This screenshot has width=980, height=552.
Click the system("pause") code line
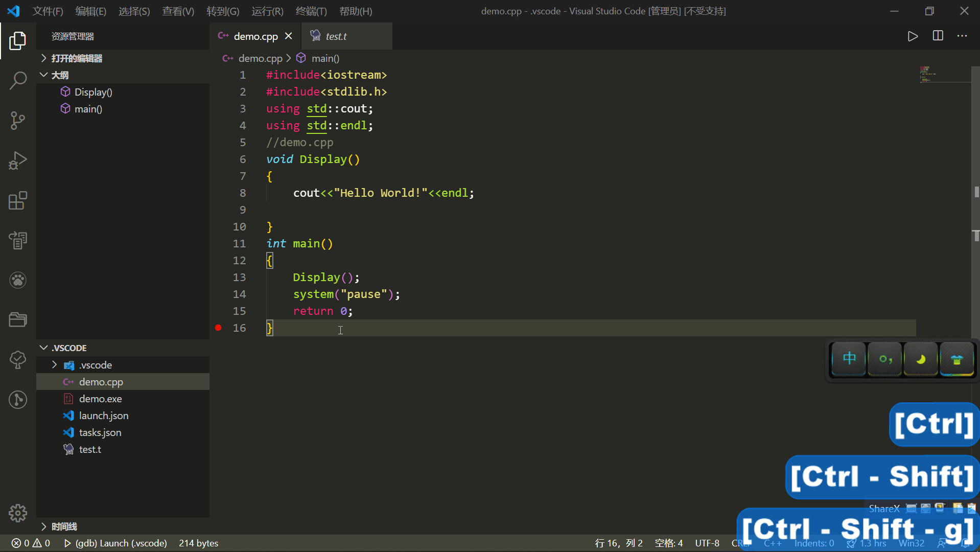346,294
